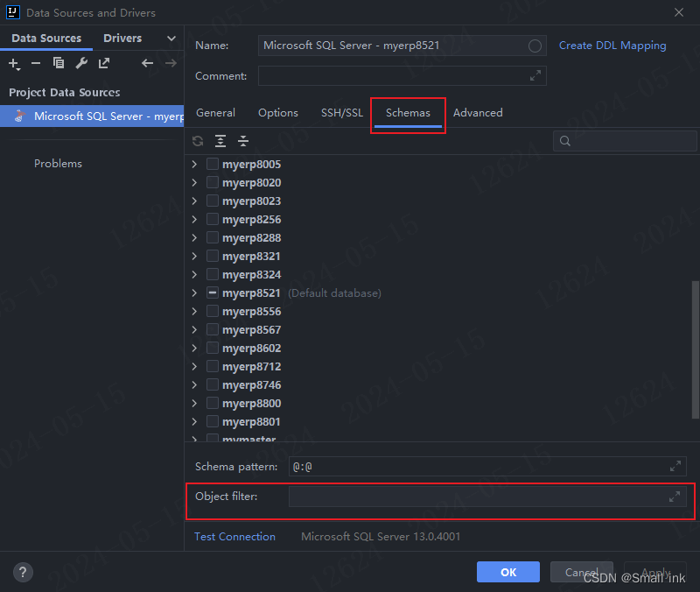Screen dimensions: 700x592
Task: Expand the myerp8521 tree node
Action: coord(194,292)
